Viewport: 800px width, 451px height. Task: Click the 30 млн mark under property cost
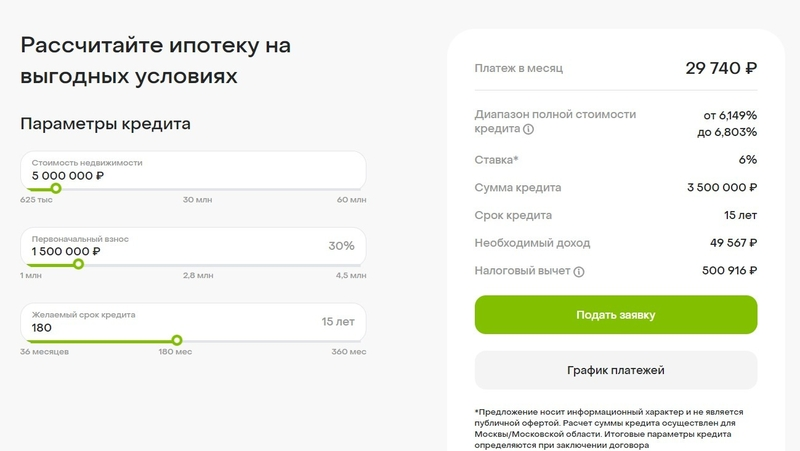(x=197, y=200)
